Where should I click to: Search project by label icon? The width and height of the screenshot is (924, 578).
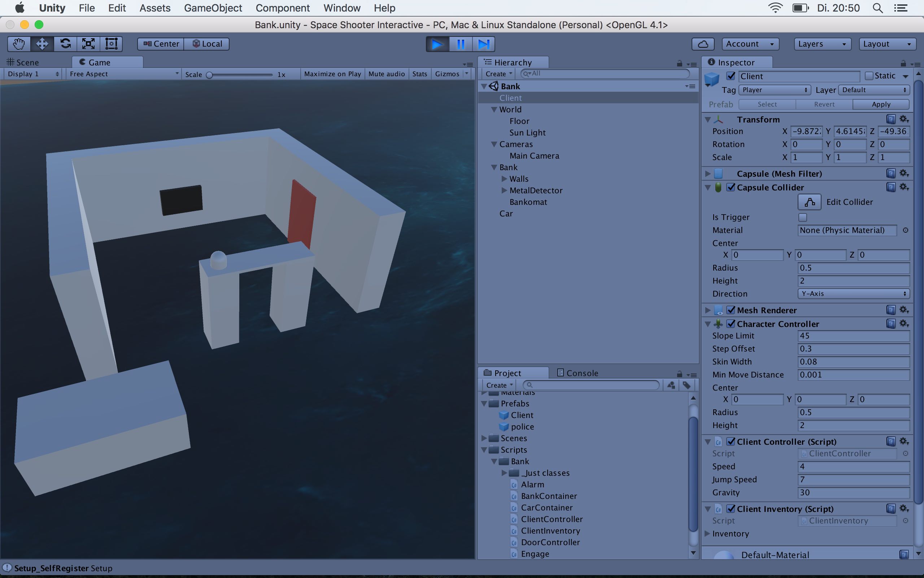(687, 385)
